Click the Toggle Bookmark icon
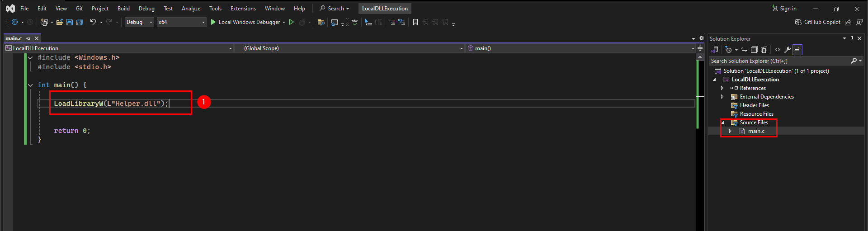 (x=415, y=22)
